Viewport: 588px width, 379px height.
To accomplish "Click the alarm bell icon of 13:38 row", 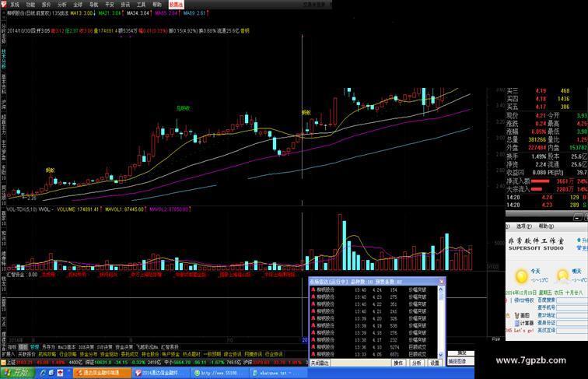I will point(313,340).
